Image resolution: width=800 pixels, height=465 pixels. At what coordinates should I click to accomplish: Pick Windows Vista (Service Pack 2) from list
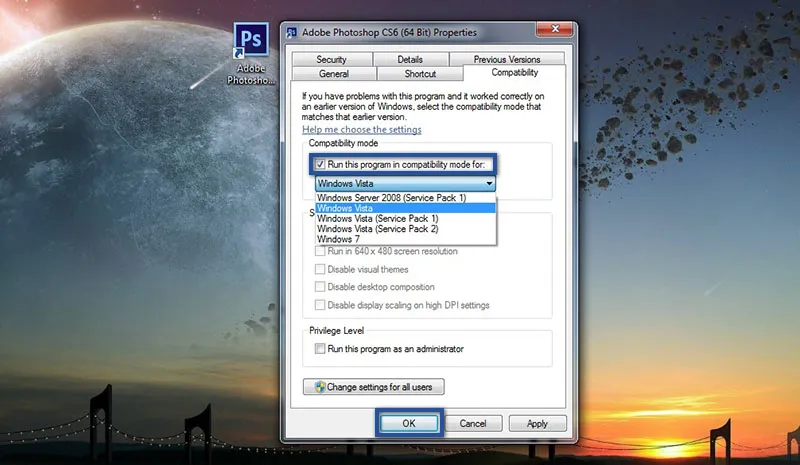[x=377, y=229]
